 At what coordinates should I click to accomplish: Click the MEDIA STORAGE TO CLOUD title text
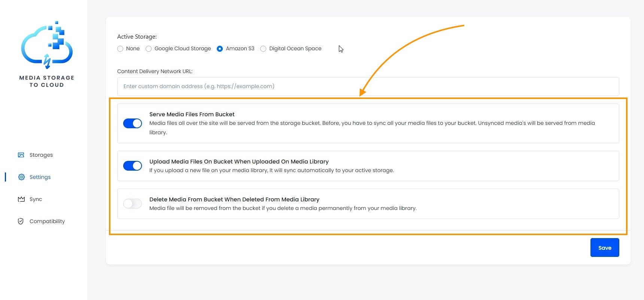click(47, 81)
